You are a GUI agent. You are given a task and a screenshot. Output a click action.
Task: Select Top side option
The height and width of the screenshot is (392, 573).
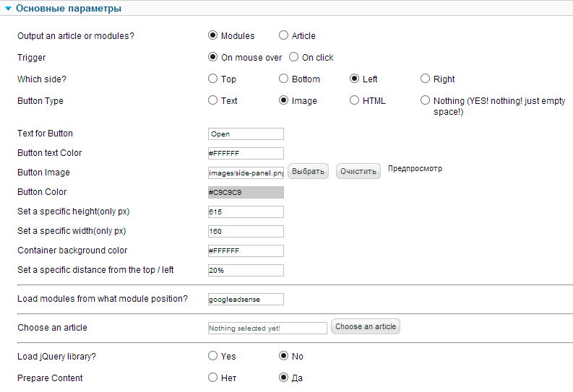click(x=212, y=79)
